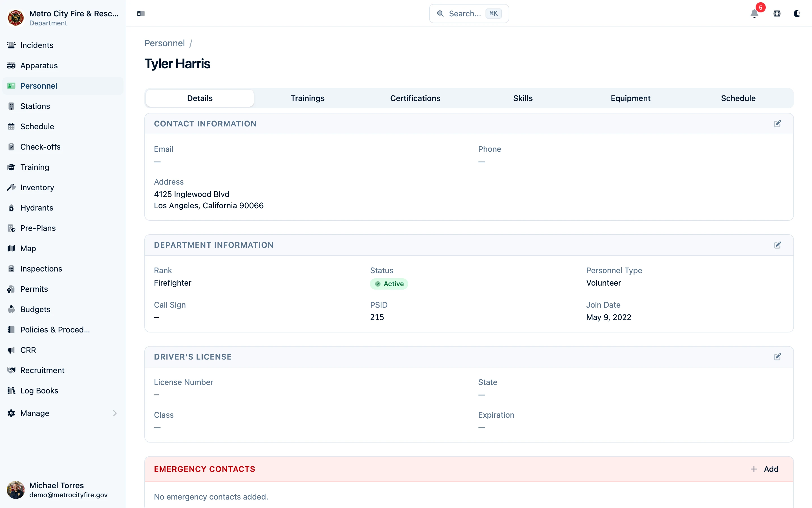Click the Search field
Viewport: 812px width, 508px height.
tap(469, 14)
